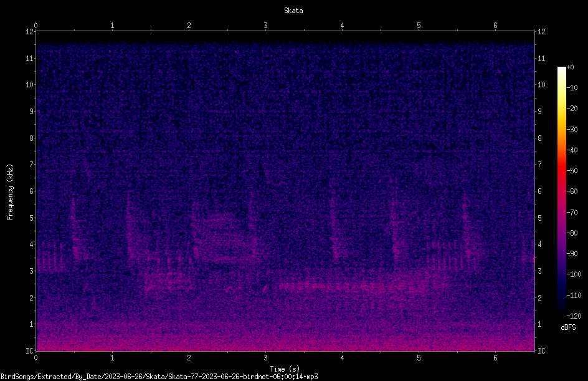Screen dimensions: 588x381
Task: Click the file path text ending in birdnet-06:00:14.mp3
Action: point(159,377)
